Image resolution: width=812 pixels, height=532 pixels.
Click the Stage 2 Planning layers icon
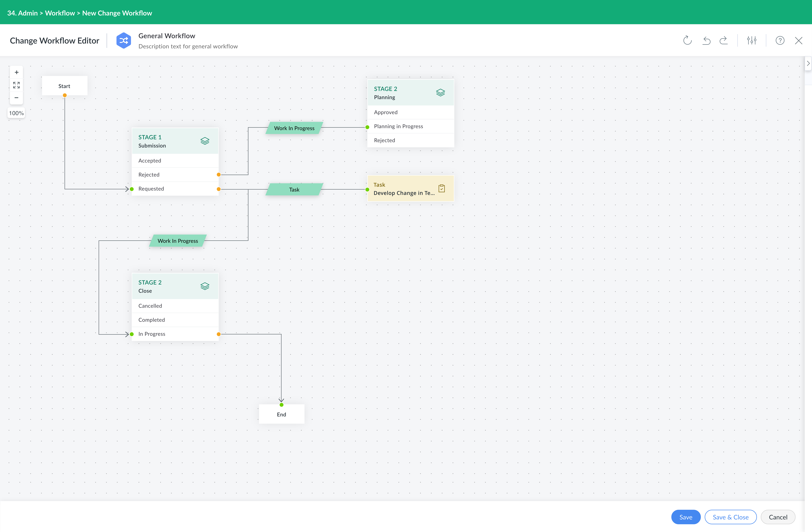tap(440, 92)
